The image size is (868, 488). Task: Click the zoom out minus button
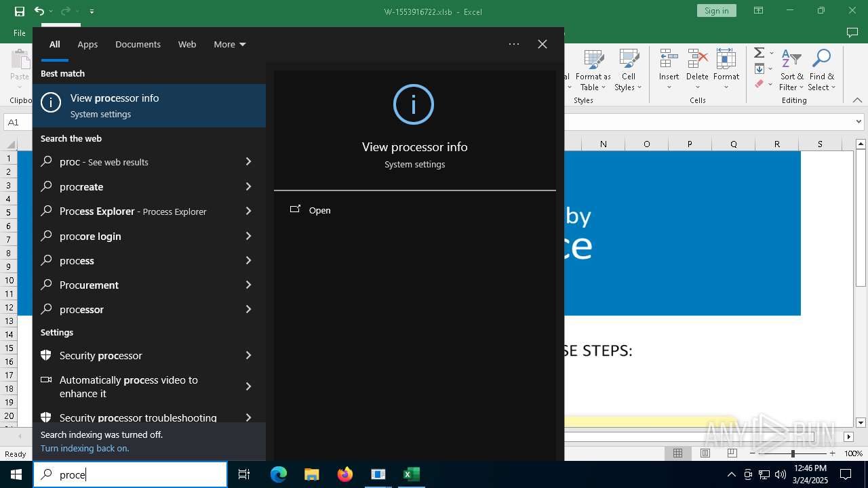[753, 453]
